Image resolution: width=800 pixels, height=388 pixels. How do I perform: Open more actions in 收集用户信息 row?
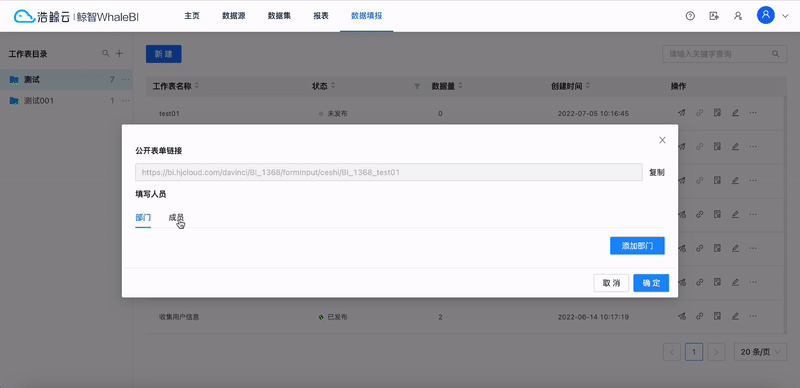click(x=753, y=317)
